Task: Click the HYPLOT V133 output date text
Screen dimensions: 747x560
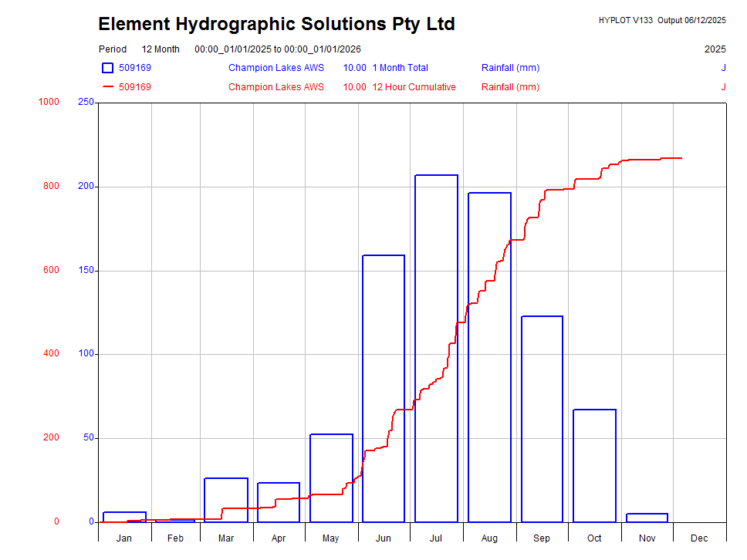Action: pos(662,21)
